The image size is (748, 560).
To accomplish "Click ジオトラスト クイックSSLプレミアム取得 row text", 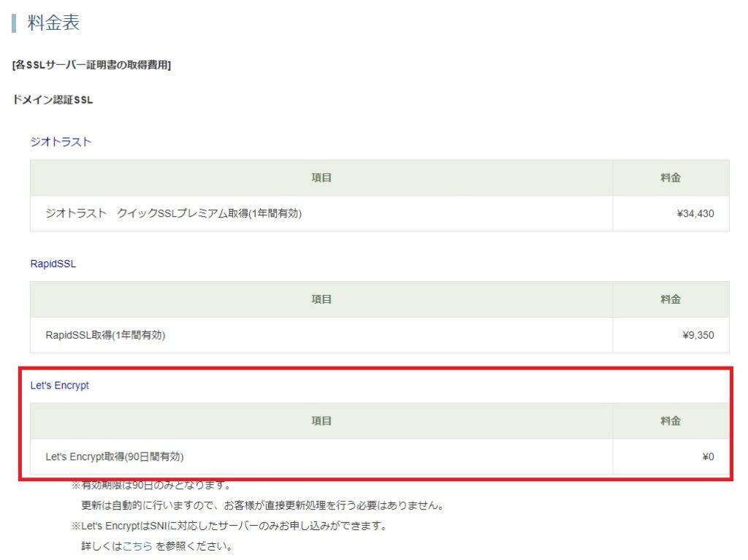I will click(174, 213).
